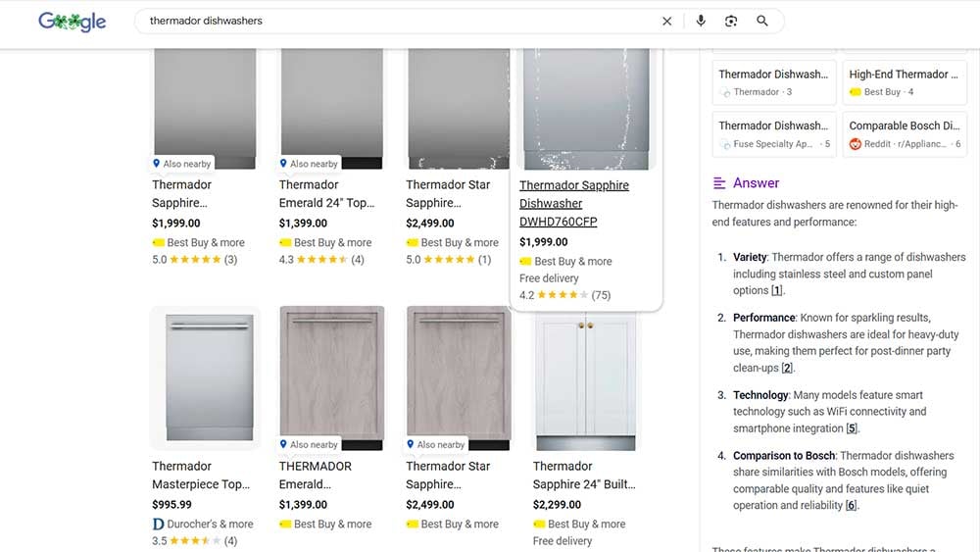Screen dimensions: 980x552
Task: Open Fuse Specialty Ap... source card
Action: [774, 134]
